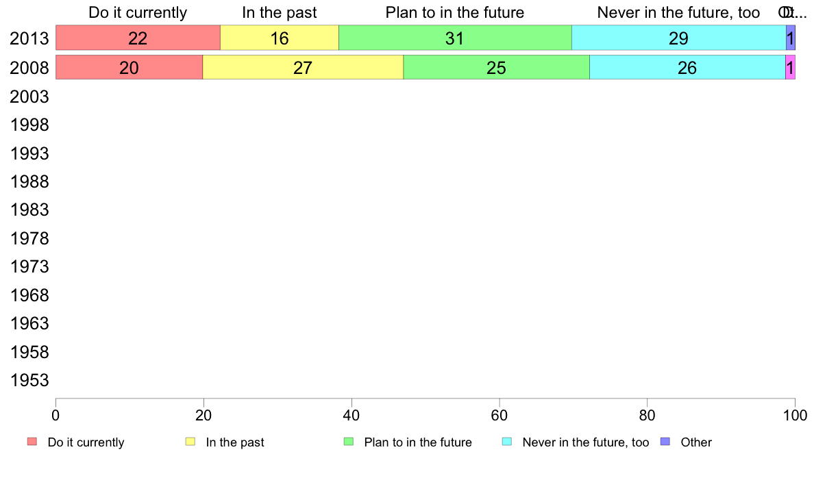Click the 60 tick label on the x-axis
The width and height of the screenshot is (814, 504).
click(x=500, y=415)
